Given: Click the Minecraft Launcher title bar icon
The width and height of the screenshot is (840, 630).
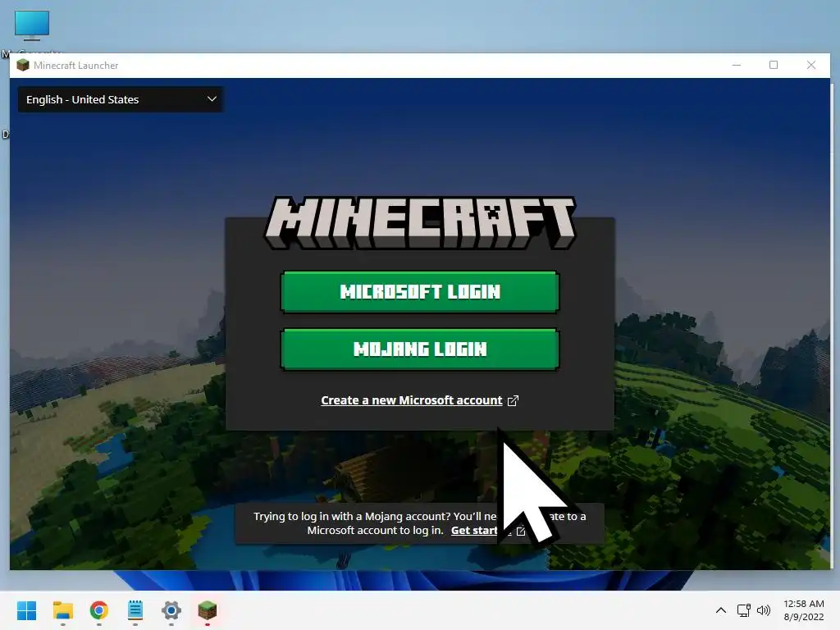Looking at the screenshot, I should (x=23, y=66).
